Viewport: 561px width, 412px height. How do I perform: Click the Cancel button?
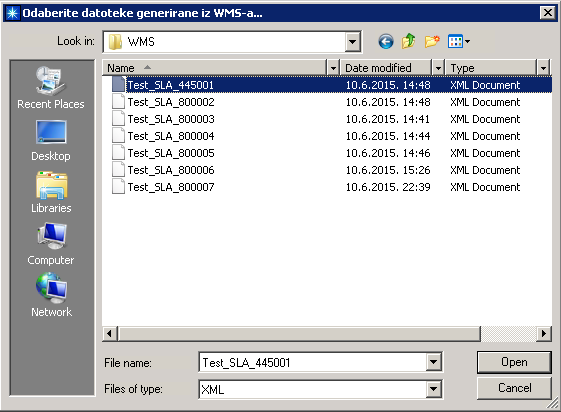(x=514, y=388)
